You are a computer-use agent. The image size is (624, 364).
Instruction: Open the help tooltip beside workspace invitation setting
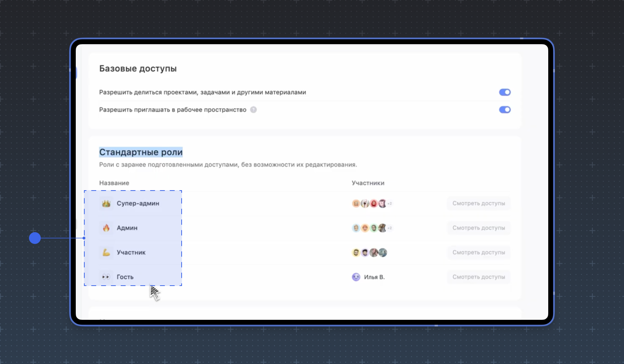pyautogui.click(x=253, y=110)
